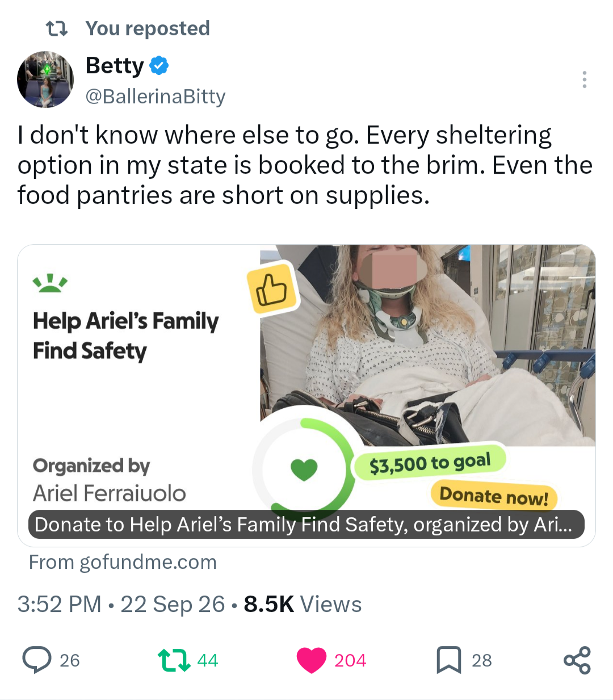Open Betty's profile picture
Viewport: 613px width, 700px height.
[45, 79]
